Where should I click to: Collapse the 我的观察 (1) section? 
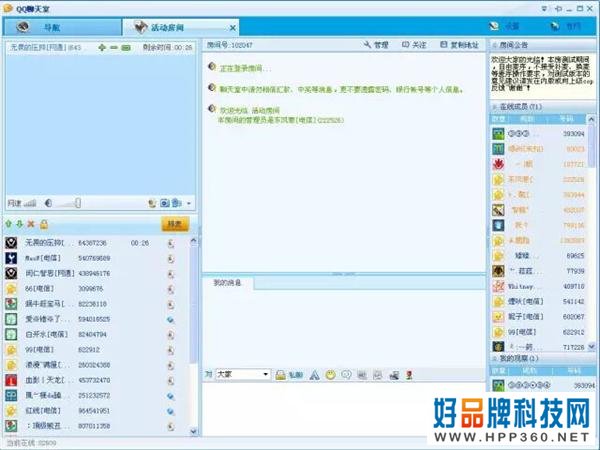pos(495,359)
